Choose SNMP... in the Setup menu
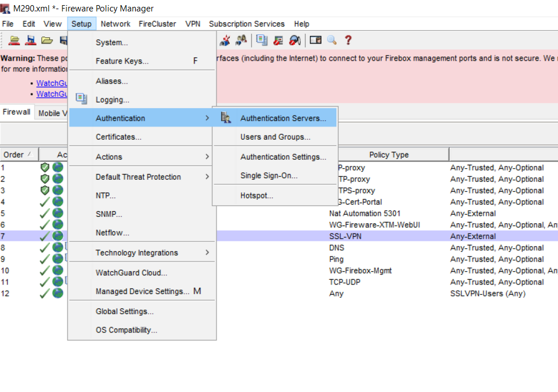 (x=142, y=214)
